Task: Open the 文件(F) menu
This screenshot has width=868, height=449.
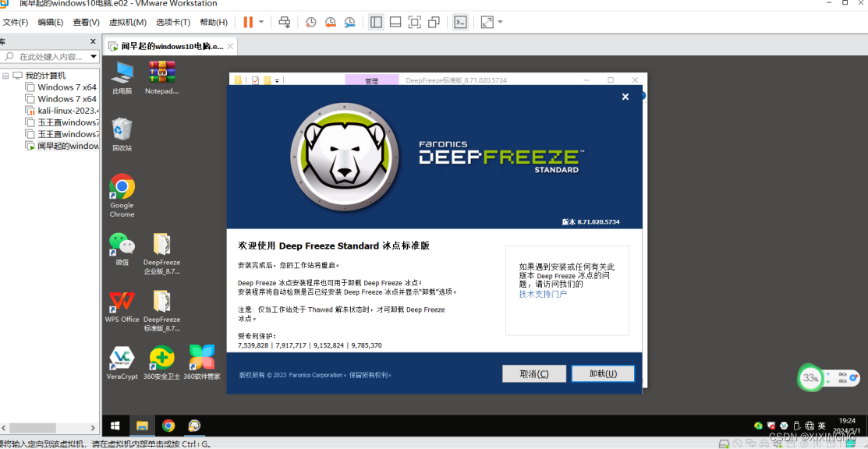Action: [x=15, y=22]
